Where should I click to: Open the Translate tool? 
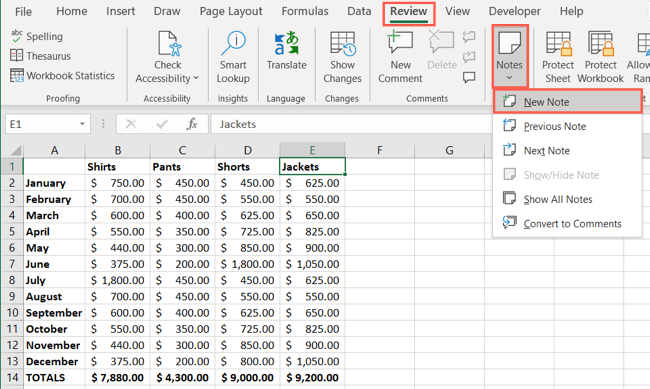click(286, 51)
